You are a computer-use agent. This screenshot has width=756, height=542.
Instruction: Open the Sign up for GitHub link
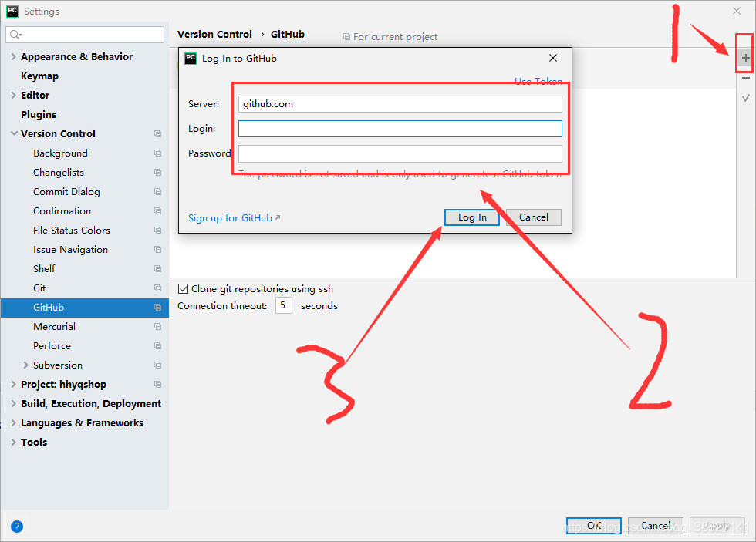coord(235,218)
